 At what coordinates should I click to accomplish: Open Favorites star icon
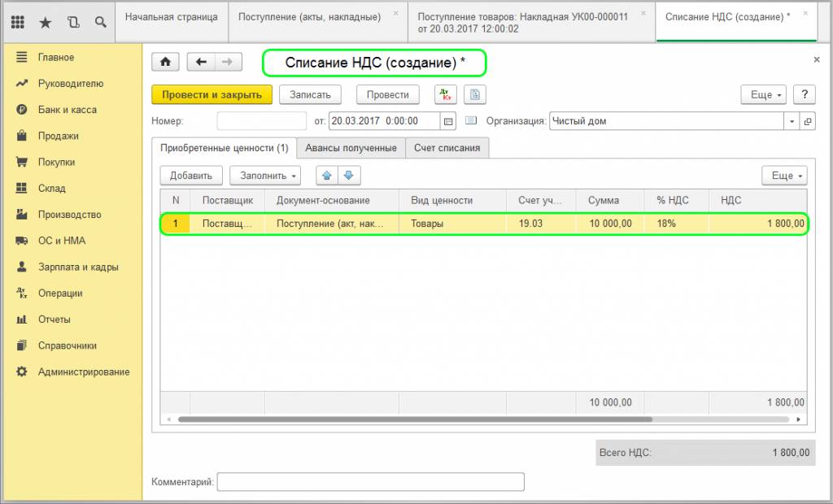[46, 22]
